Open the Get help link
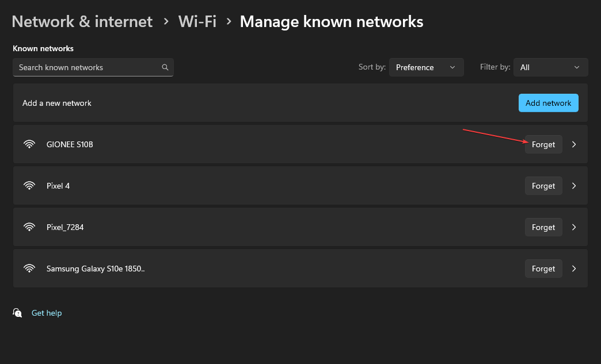This screenshot has height=364, width=601. pyautogui.click(x=47, y=313)
